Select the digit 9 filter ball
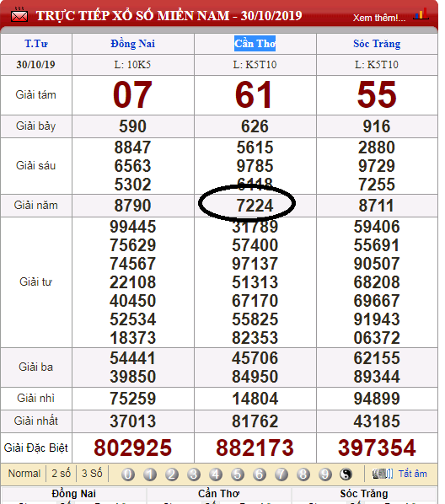Screen dimensions: 445x504 (x=325, y=475)
